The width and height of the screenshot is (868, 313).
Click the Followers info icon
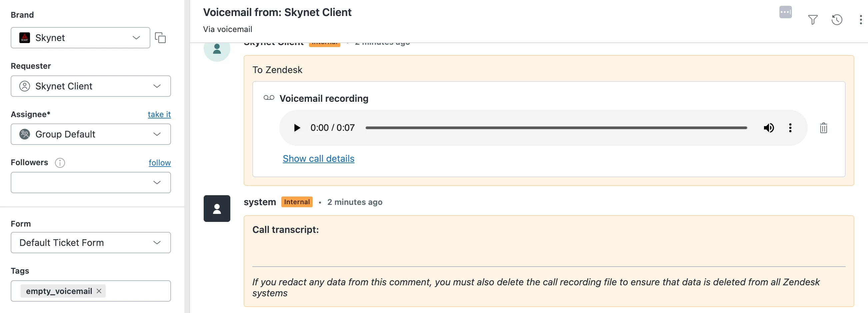60,163
